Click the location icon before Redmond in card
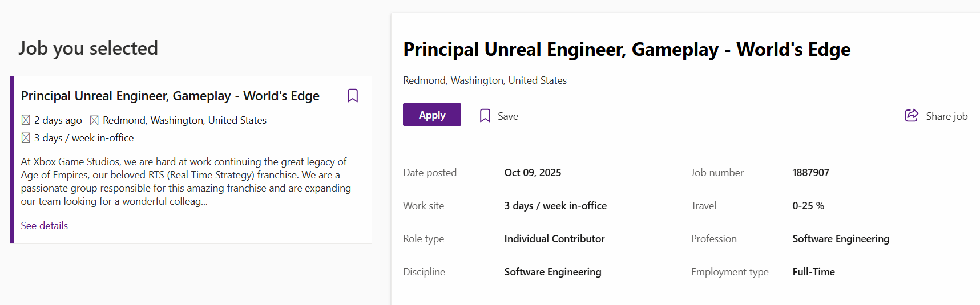 pos(94,120)
